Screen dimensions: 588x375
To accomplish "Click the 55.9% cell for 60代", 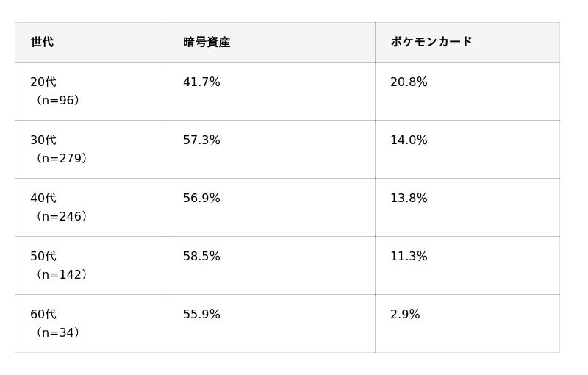I will tap(201, 315).
